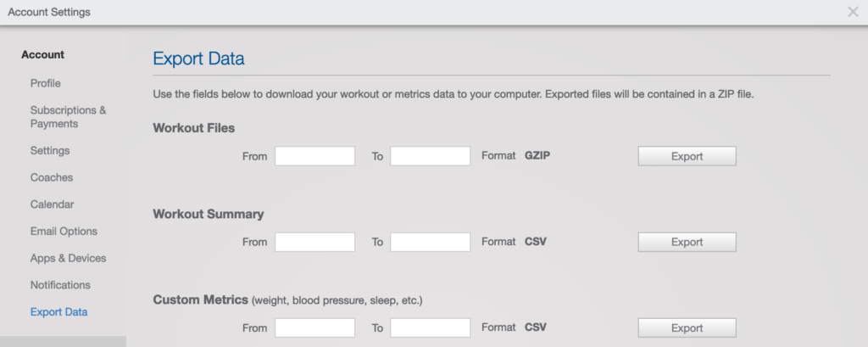Export Workout Files as GZIP
868x347 pixels.
tap(687, 156)
